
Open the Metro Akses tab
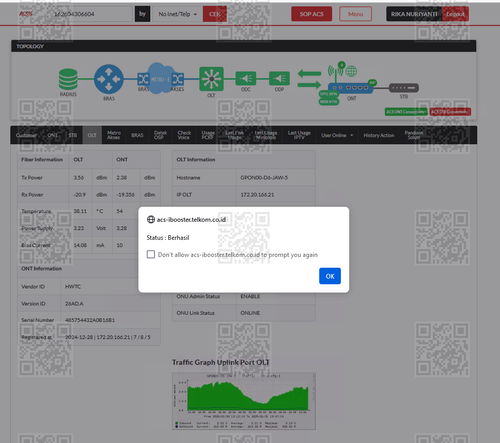point(114,135)
